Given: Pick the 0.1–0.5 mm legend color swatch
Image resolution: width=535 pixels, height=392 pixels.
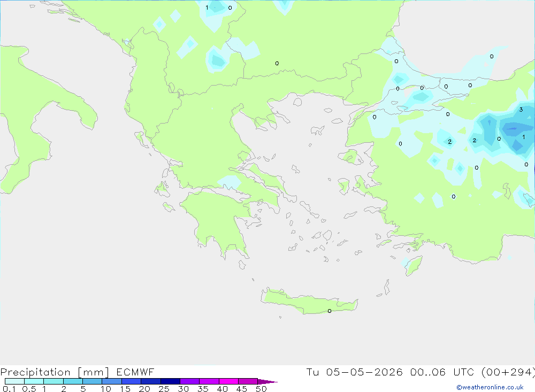Looking at the screenshot, I should pyautogui.click(x=14, y=381).
